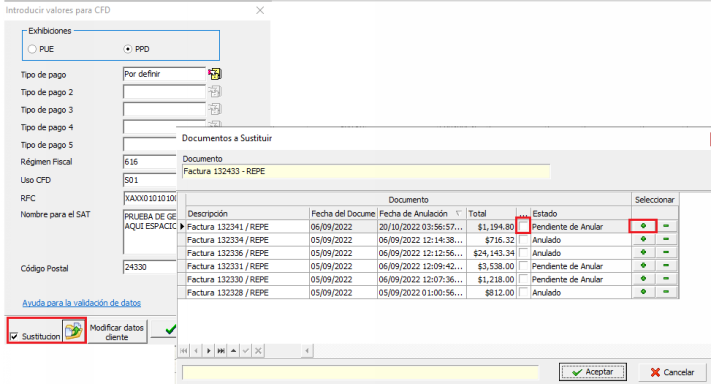The width and height of the screenshot is (712, 385).
Task: Click the Seleccionar column header
Action: click(654, 200)
